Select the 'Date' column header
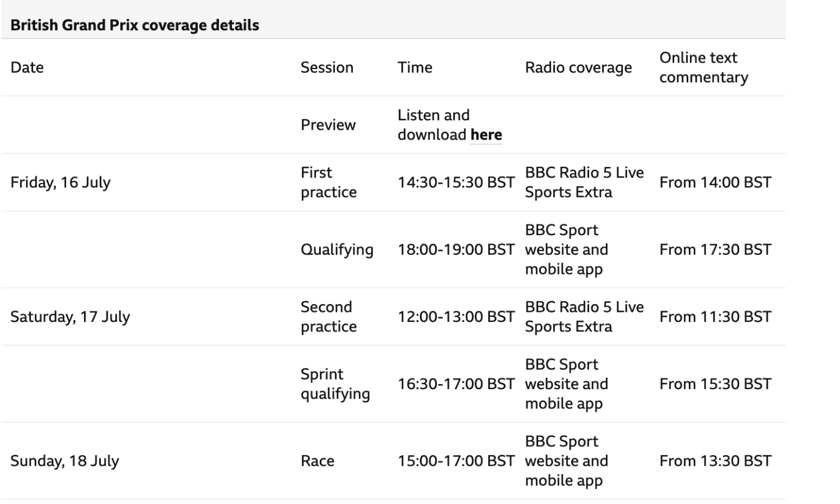The image size is (840, 504). [x=27, y=68]
